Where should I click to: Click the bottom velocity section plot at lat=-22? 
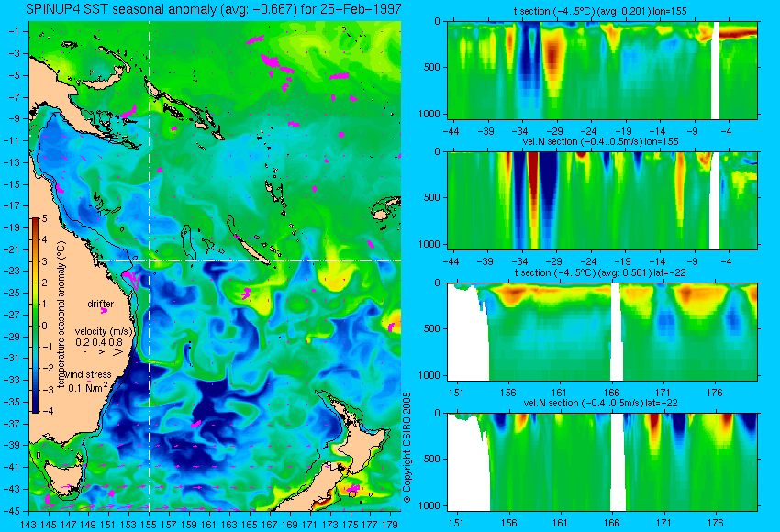pos(602,461)
